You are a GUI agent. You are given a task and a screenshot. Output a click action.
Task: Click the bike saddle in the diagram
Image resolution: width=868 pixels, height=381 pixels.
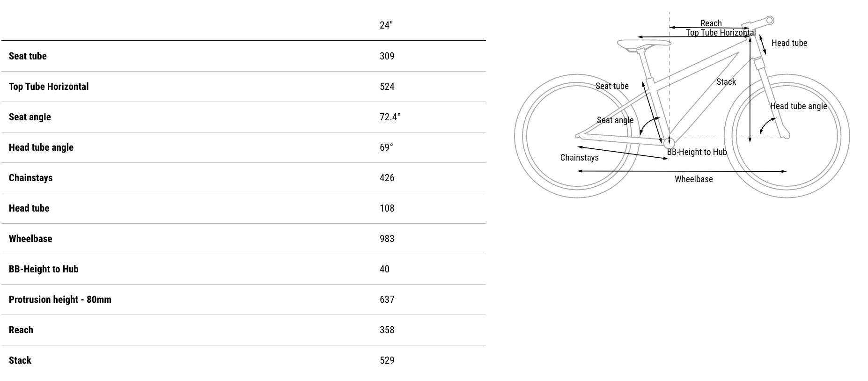click(643, 44)
